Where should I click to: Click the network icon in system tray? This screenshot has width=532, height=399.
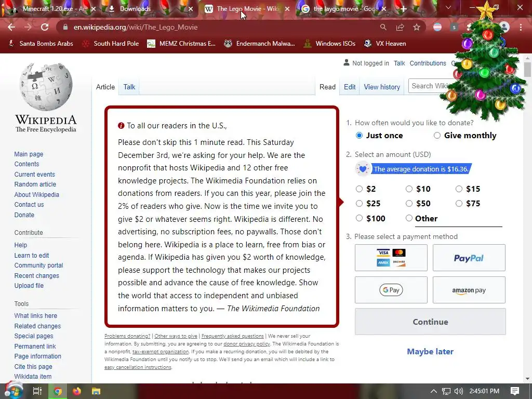point(446,391)
